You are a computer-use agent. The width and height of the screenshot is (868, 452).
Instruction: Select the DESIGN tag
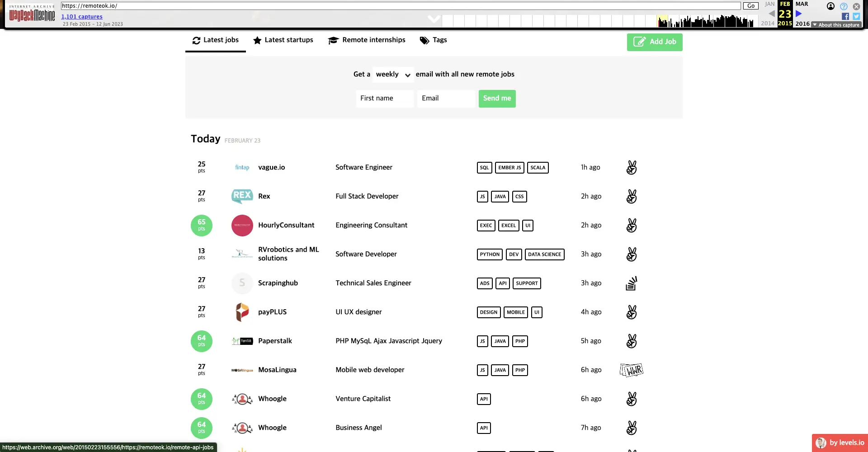[x=489, y=312]
